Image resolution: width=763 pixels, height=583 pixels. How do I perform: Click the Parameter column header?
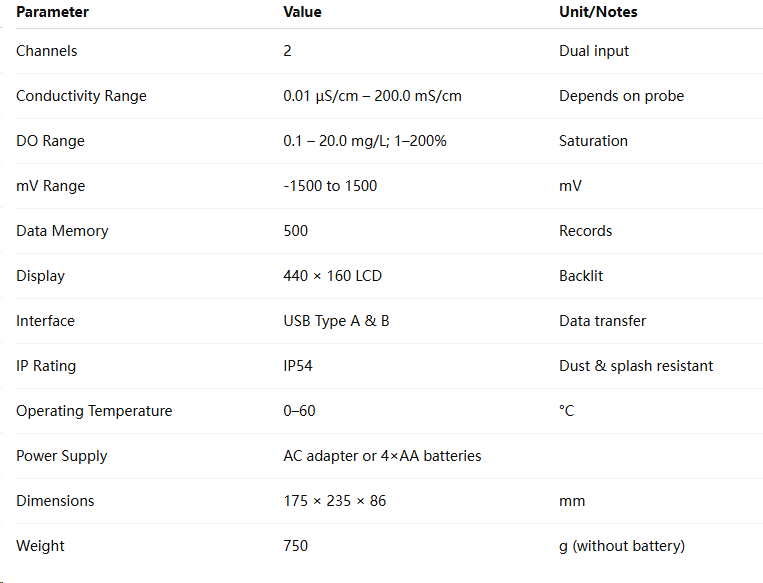52,12
